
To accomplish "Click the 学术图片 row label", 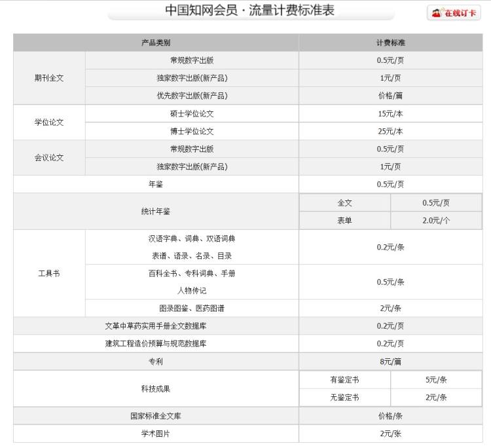I will [156, 434].
